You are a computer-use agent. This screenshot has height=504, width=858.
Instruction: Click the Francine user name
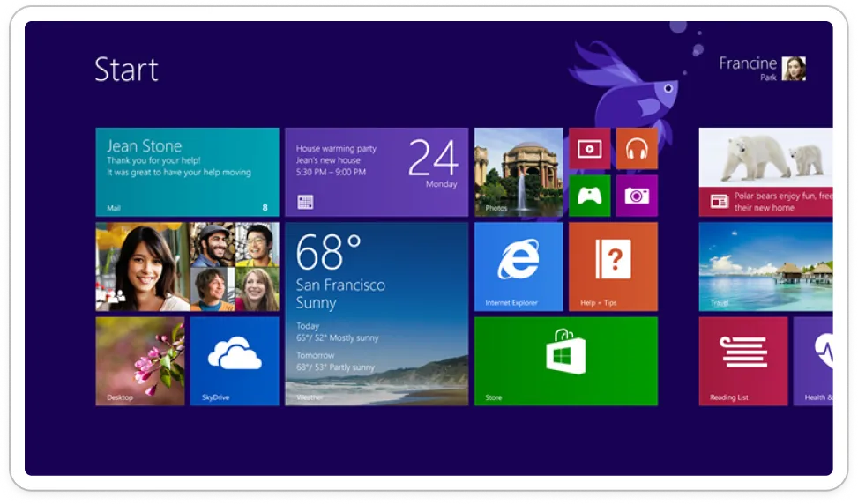click(x=748, y=63)
